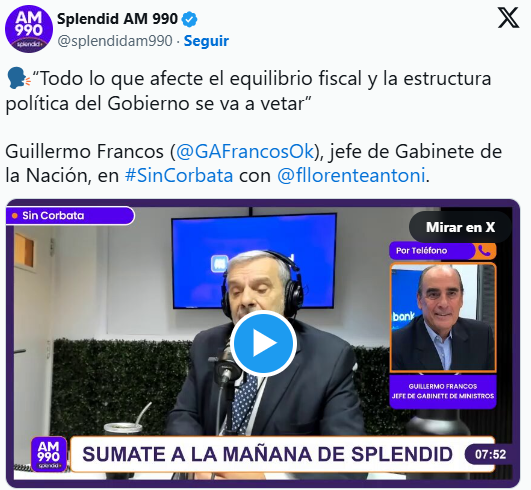Click the Por Teléfono badge
This screenshot has height=490, width=531.
tap(443, 251)
